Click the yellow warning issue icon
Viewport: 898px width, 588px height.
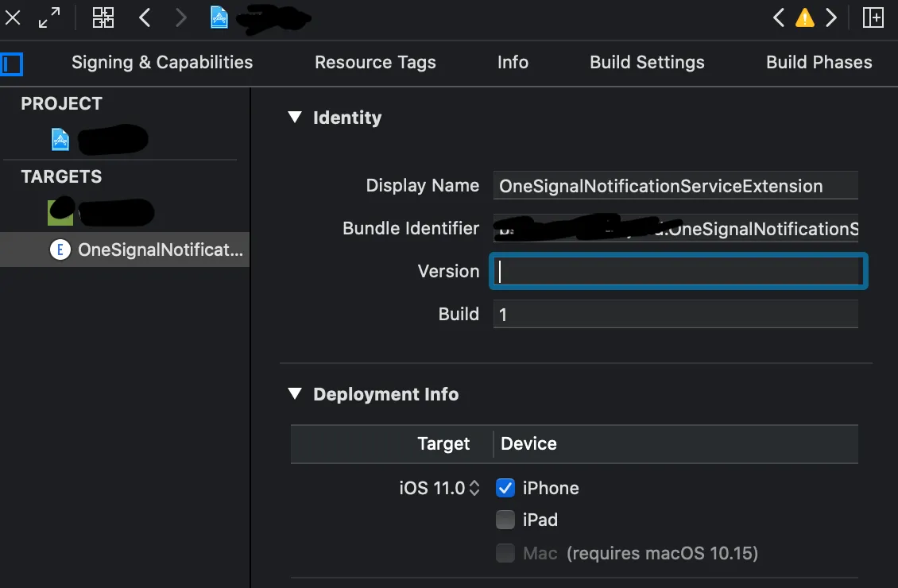805,17
